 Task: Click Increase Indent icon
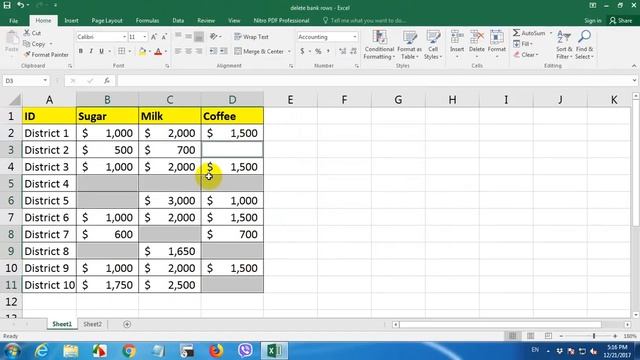[224, 51]
